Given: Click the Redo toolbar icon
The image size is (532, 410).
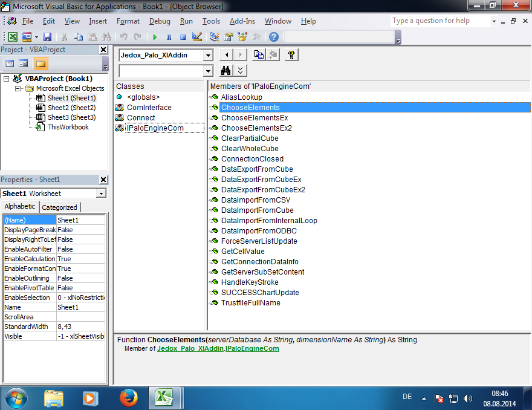Looking at the screenshot, I should tap(137, 37).
